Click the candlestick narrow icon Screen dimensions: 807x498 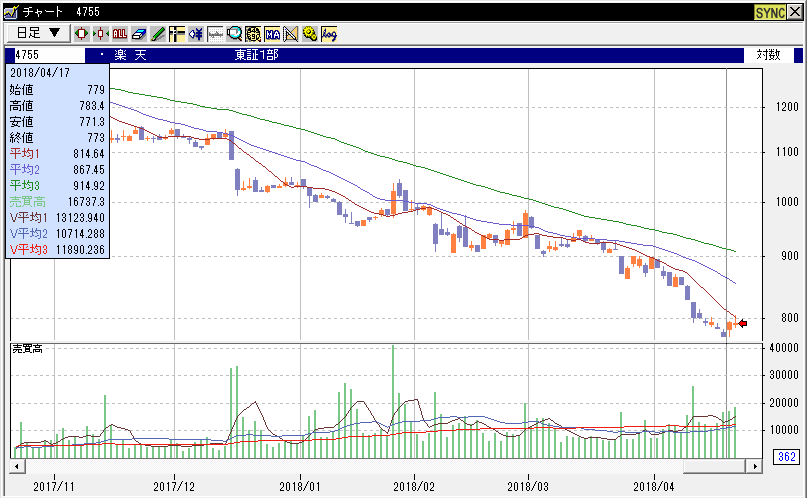pos(100,33)
